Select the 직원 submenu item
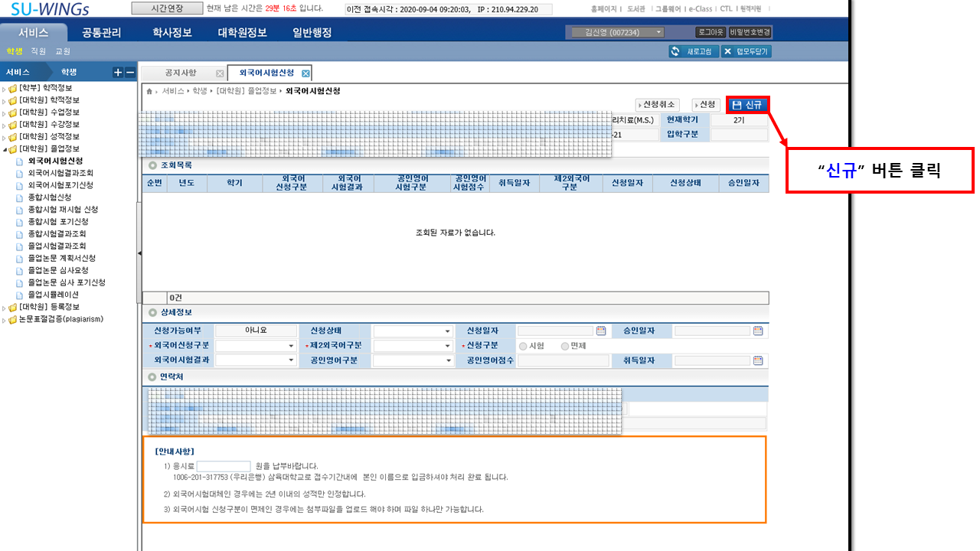The height and width of the screenshot is (551, 980). (38, 51)
